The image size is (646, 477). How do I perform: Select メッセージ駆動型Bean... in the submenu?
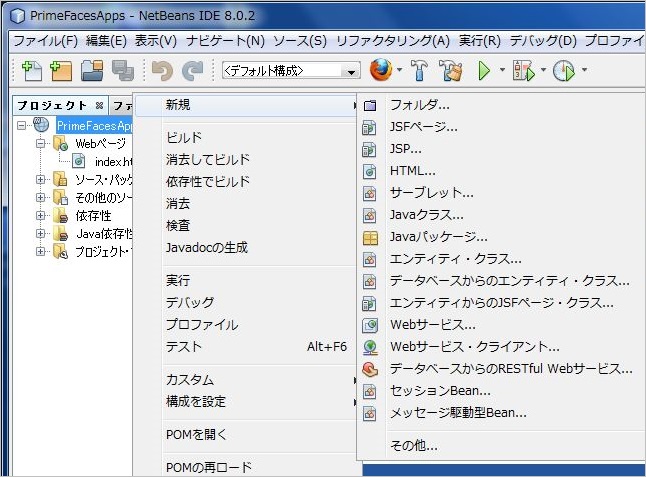coord(502,413)
